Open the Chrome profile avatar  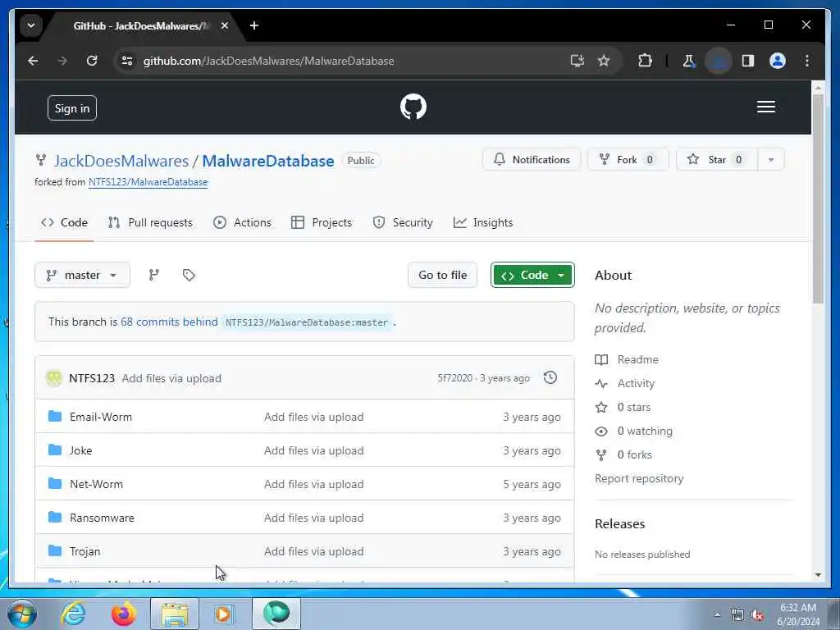pos(778,61)
